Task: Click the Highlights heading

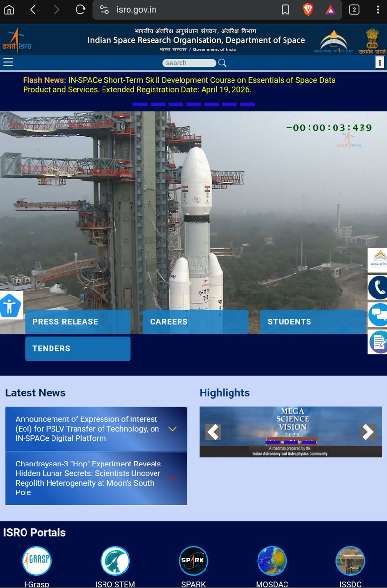Action: click(225, 393)
